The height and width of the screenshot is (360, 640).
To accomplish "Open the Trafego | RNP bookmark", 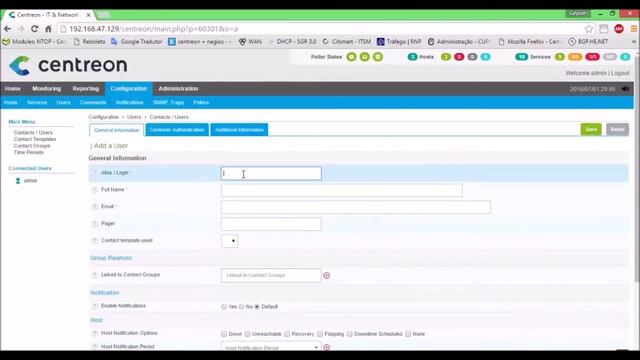I will point(399,42).
